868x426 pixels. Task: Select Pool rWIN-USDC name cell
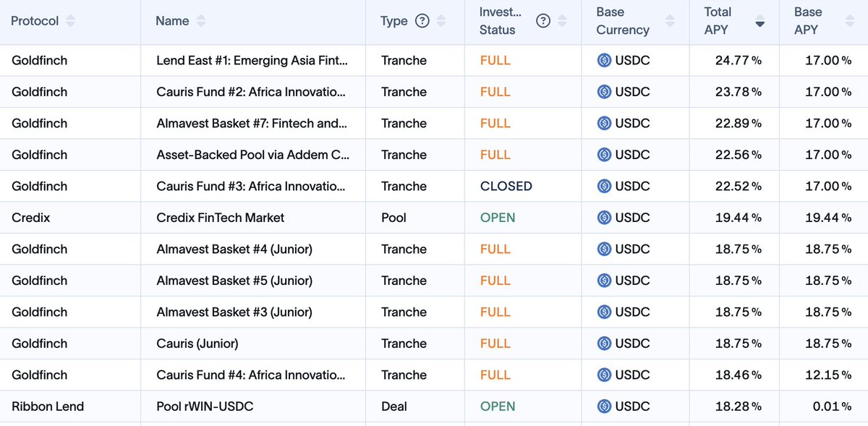click(x=205, y=406)
